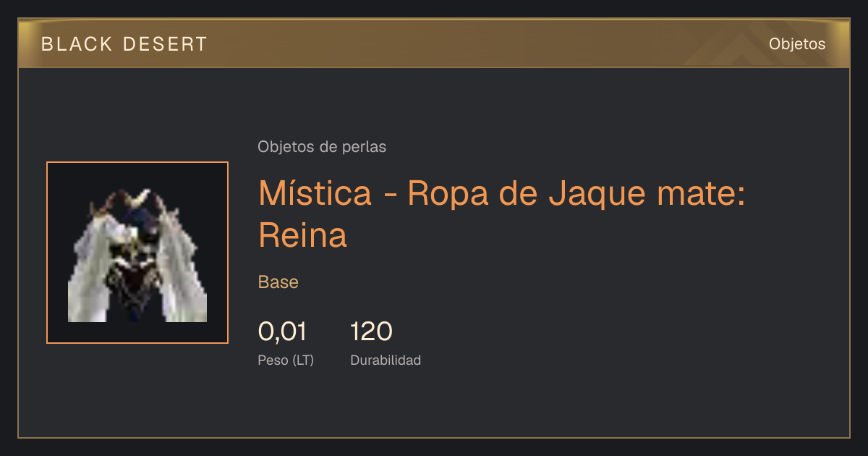Image resolution: width=868 pixels, height=456 pixels.
Task: Click the gold header banner's empty middle
Action: (x=470, y=44)
